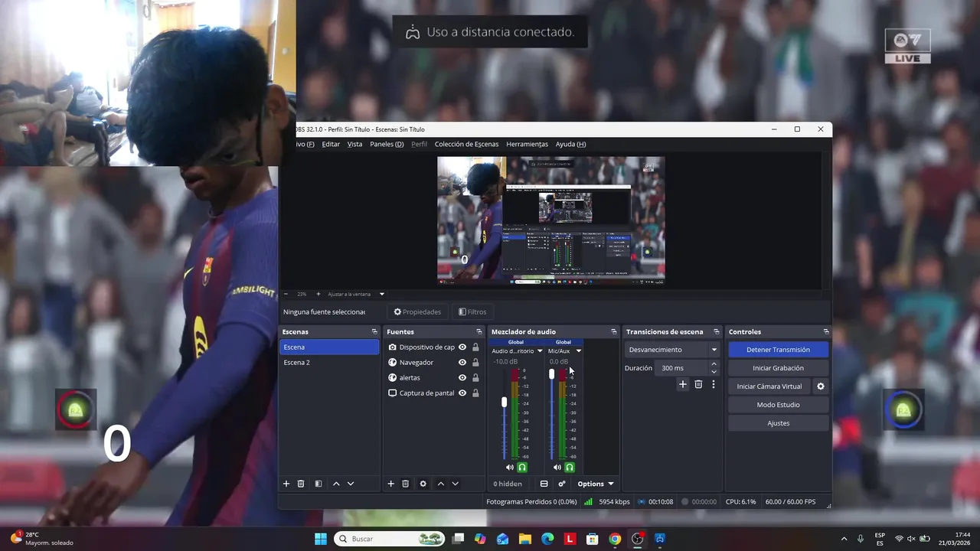Click Iniciar Grabación button
The image size is (980, 551).
(x=778, y=368)
